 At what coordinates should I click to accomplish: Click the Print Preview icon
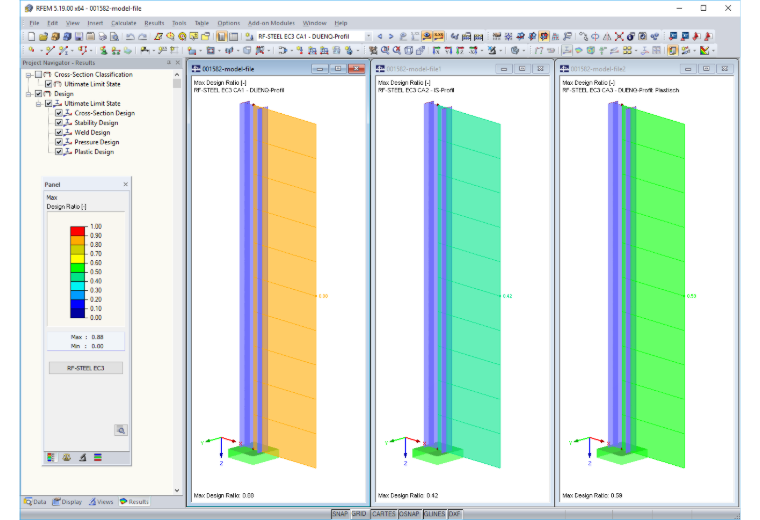(x=114, y=36)
